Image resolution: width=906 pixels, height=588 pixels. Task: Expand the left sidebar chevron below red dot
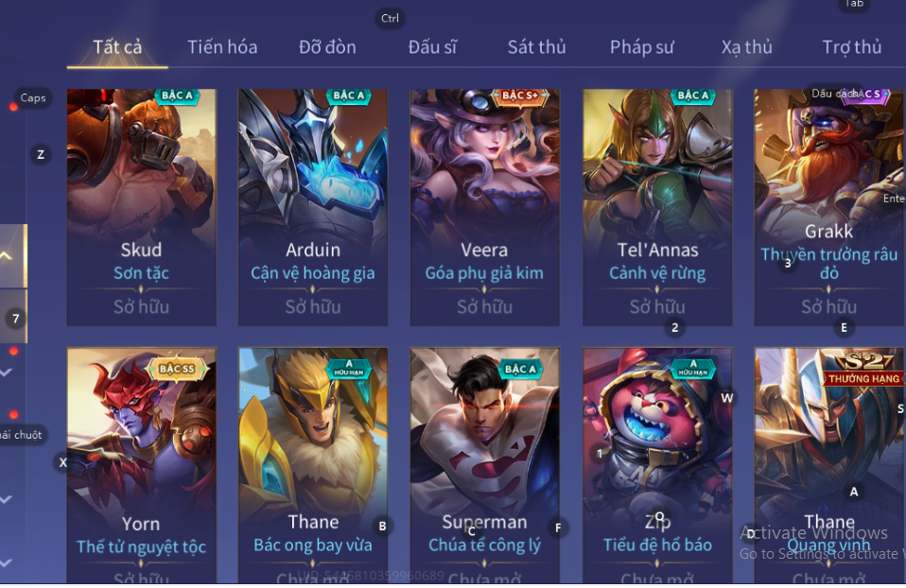(x=6, y=373)
